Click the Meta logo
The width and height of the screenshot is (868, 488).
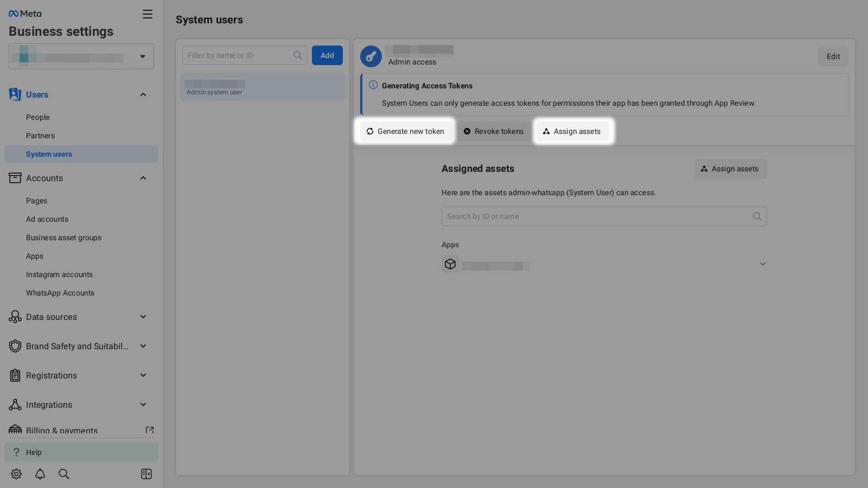coord(25,14)
